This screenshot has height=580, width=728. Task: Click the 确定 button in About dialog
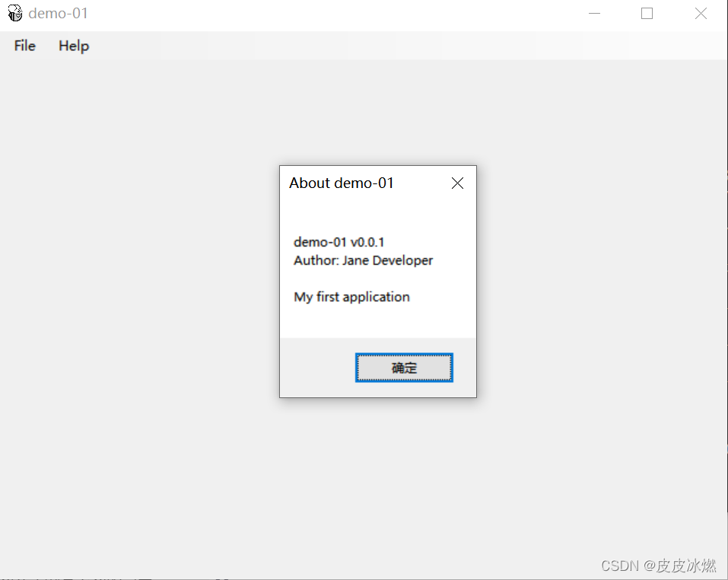click(404, 368)
